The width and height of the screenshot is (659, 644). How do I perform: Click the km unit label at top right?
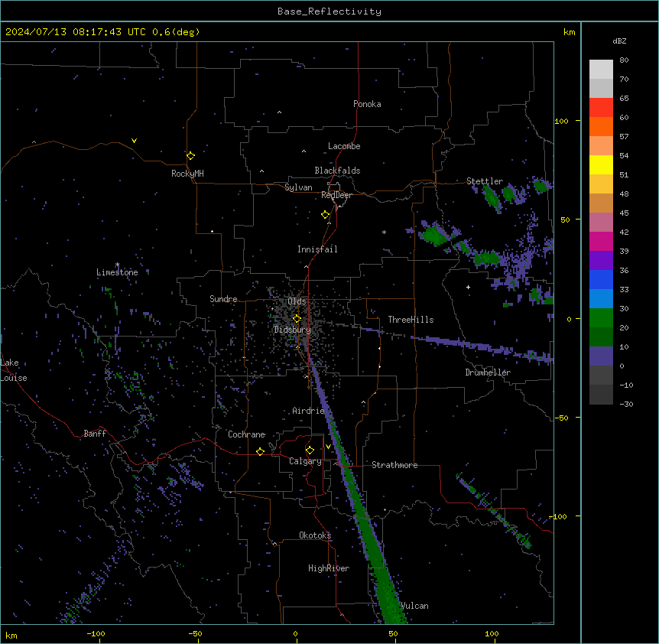pyautogui.click(x=569, y=32)
